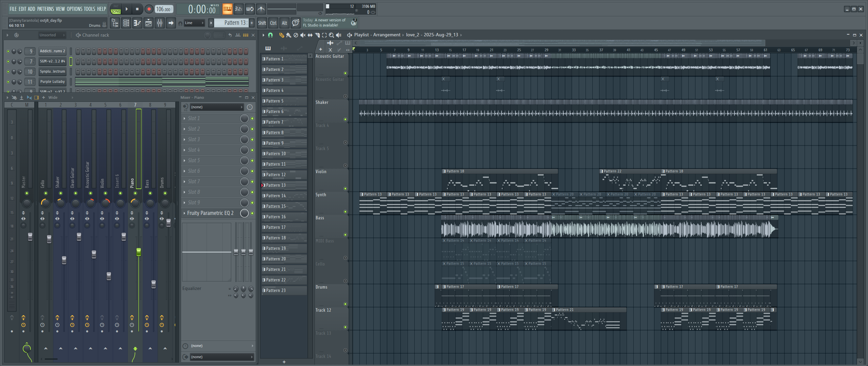Expand the Slot 1 effect menu arrow

184,118
